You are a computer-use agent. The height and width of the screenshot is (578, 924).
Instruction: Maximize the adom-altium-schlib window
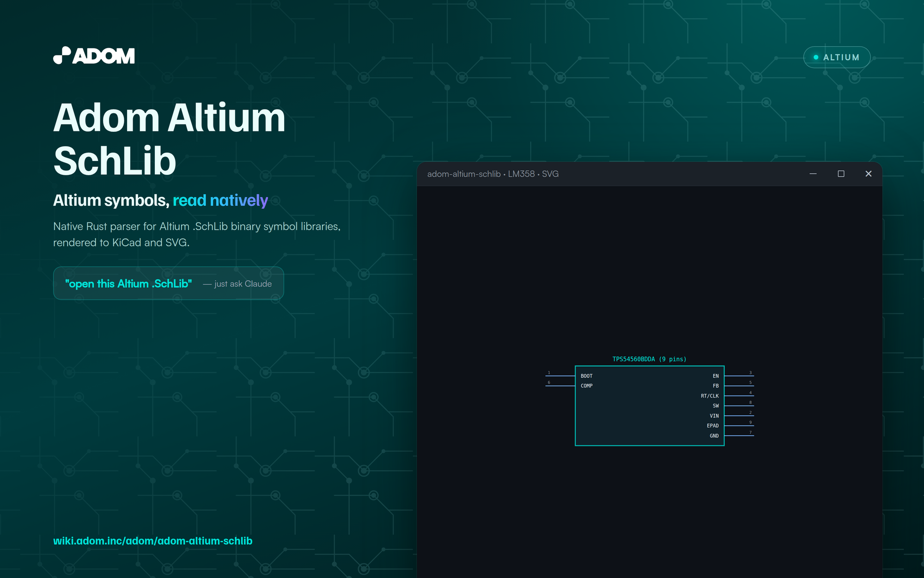click(x=841, y=174)
